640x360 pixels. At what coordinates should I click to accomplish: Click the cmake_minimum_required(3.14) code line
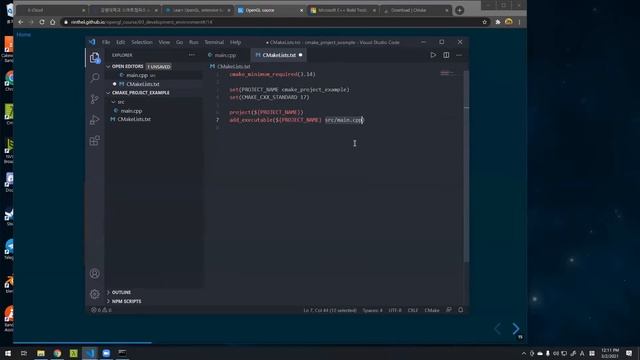point(272,74)
